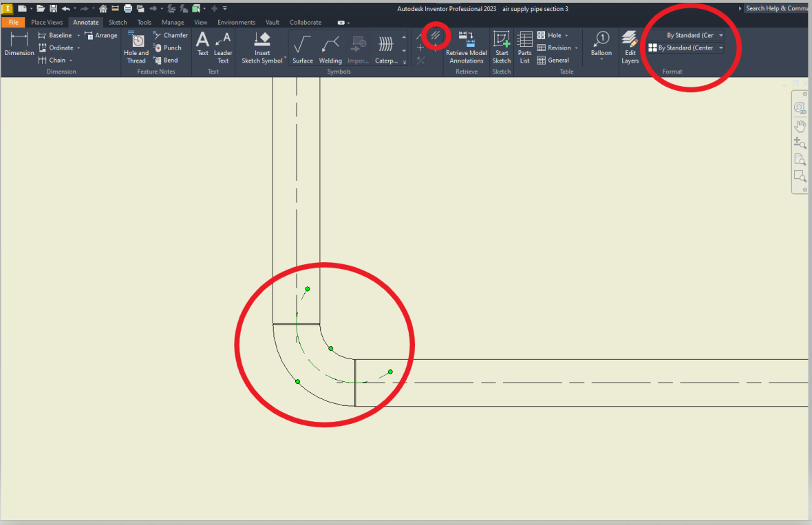Switch to the View tab
Screen dimensions: 812x525
click(x=200, y=22)
